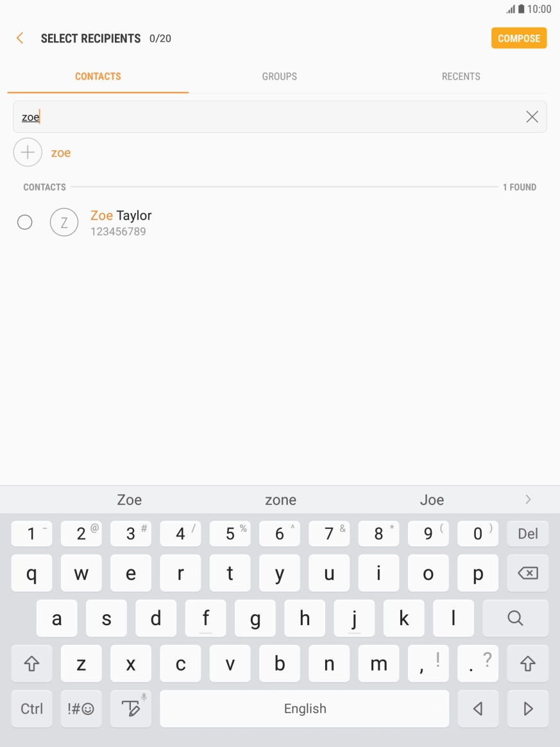Tap the English space bar
This screenshot has height=747, width=560.
tap(305, 708)
